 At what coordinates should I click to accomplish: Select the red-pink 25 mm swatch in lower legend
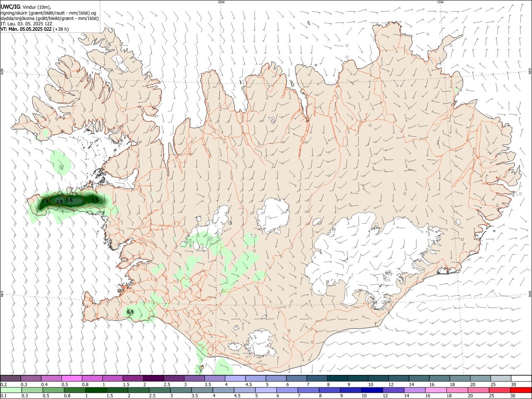click(x=500, y=390)
